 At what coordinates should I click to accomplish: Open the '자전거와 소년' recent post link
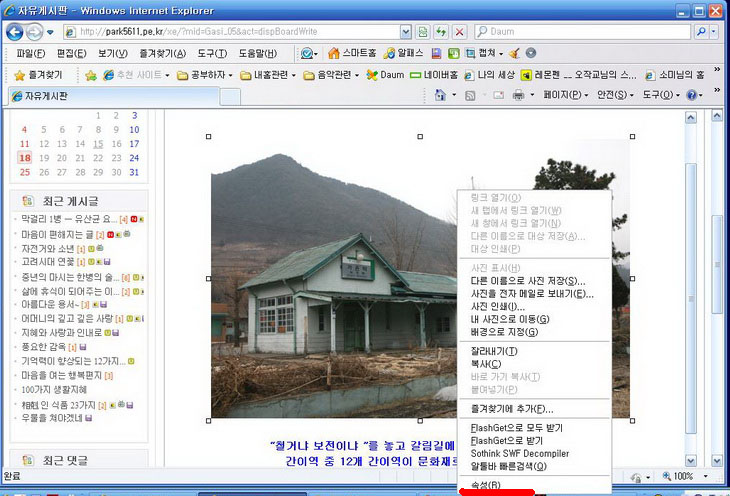pos(48,248)
